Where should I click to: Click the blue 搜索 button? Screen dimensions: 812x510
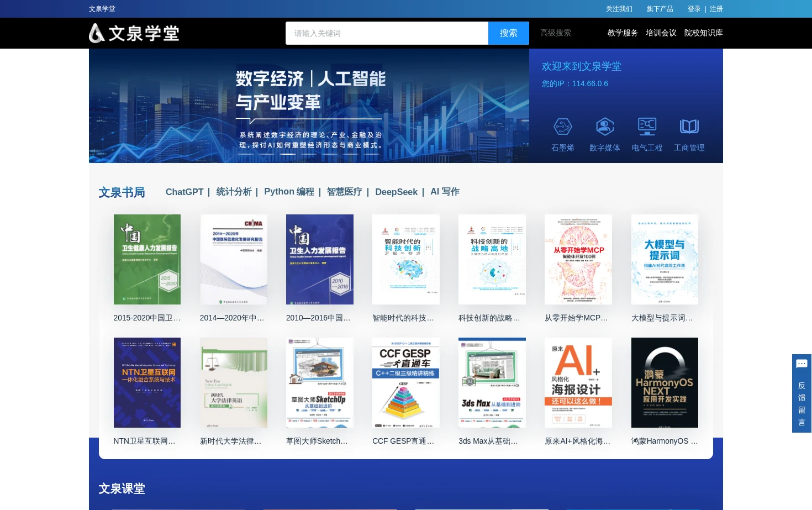[x=509, y=33]
